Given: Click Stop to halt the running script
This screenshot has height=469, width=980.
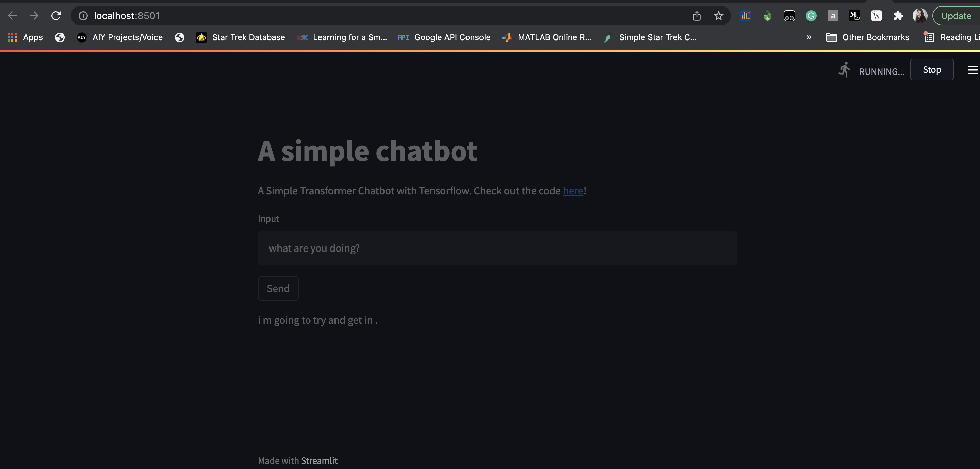Looking at the screenshot, I should pos(931,70).
